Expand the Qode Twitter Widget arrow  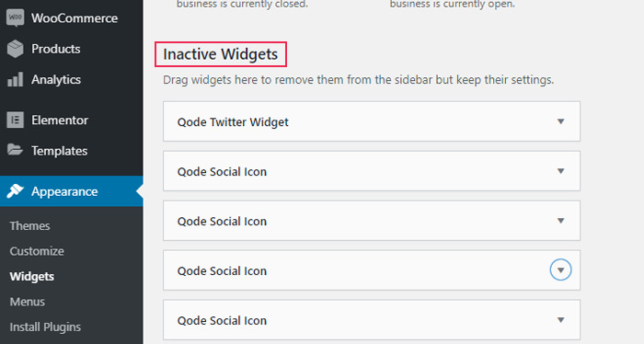coord(560,121)
